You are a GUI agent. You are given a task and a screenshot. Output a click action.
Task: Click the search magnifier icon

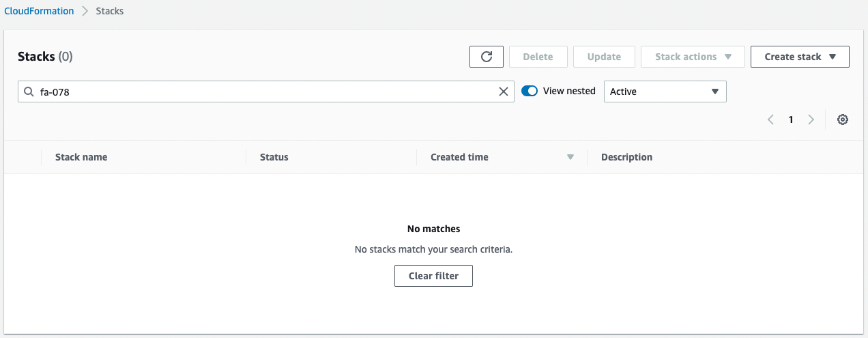pos(29,91)
